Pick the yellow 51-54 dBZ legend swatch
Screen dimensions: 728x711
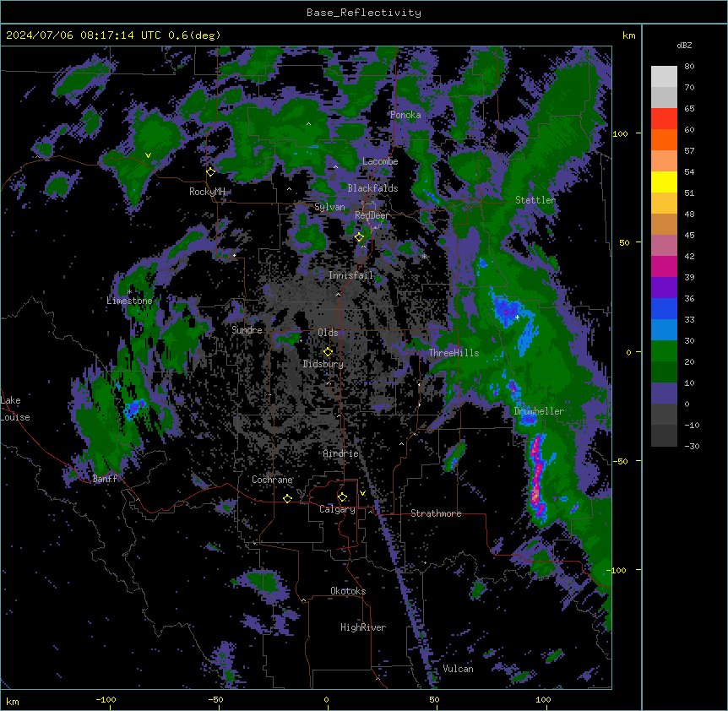[664, 182]
